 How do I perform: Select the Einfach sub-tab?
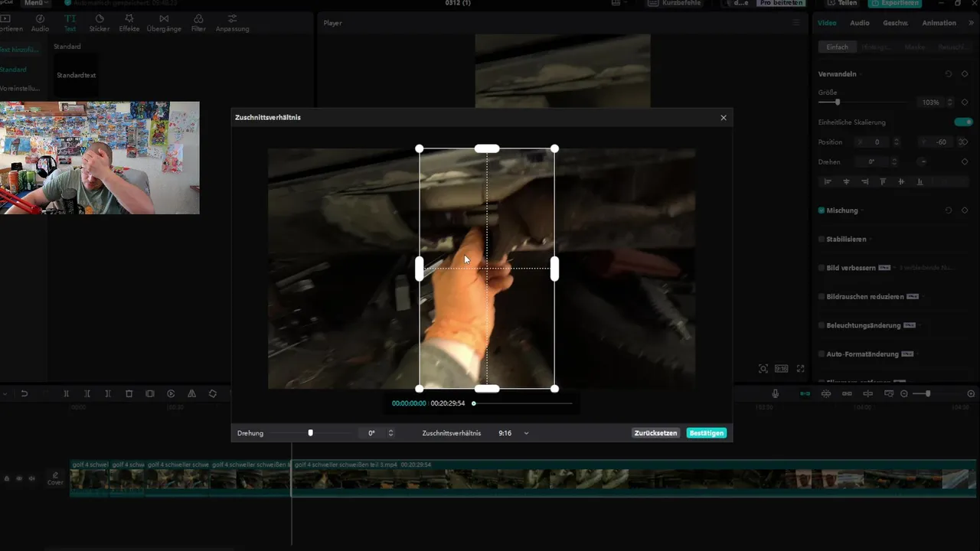click(x=837, y=47)
